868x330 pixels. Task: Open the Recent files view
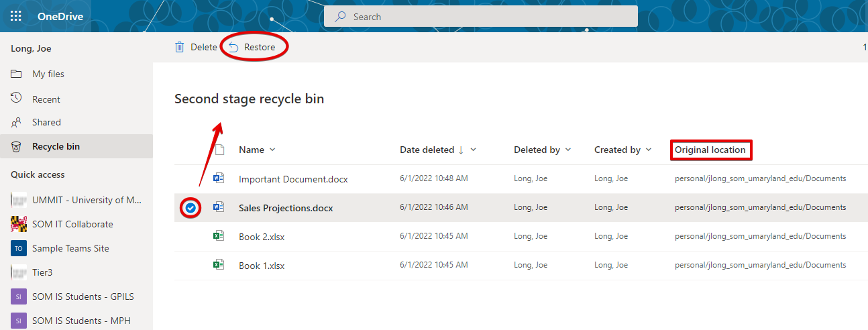(x=46, y=99)
